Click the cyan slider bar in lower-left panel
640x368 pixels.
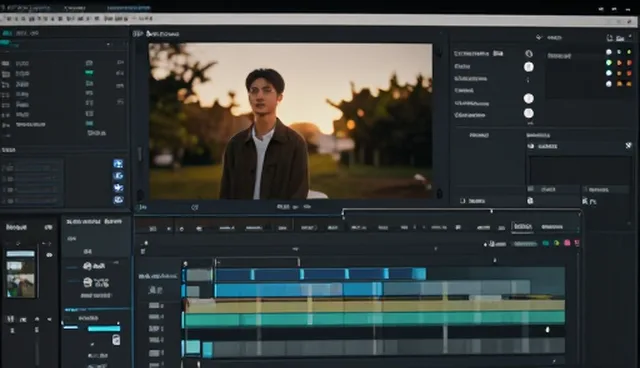point(104,328)
